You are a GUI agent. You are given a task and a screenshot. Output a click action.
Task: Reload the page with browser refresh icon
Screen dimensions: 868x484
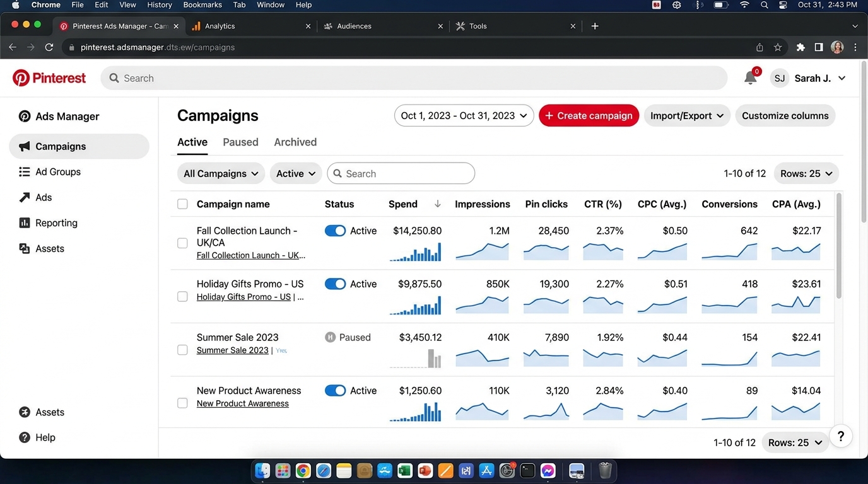(49, 47)
